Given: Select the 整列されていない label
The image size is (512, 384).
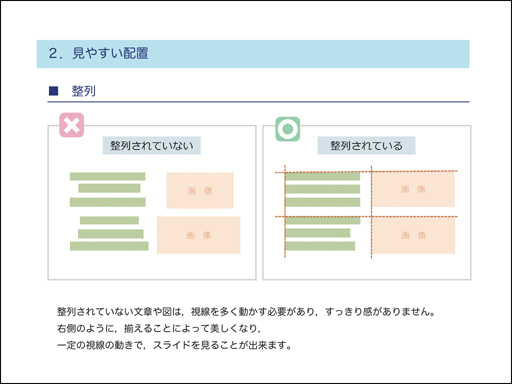Looking at the screenshot, I should [x=152, y=146].
